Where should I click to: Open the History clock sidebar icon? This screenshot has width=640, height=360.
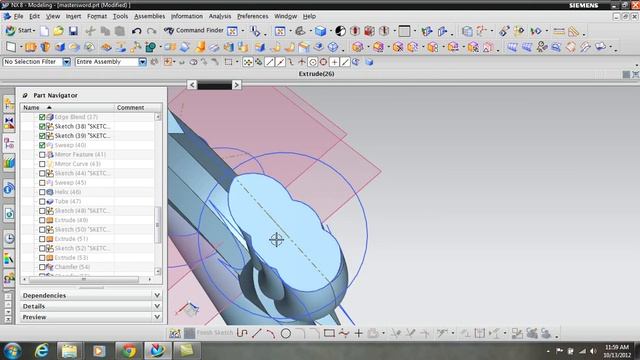(9, 238)
